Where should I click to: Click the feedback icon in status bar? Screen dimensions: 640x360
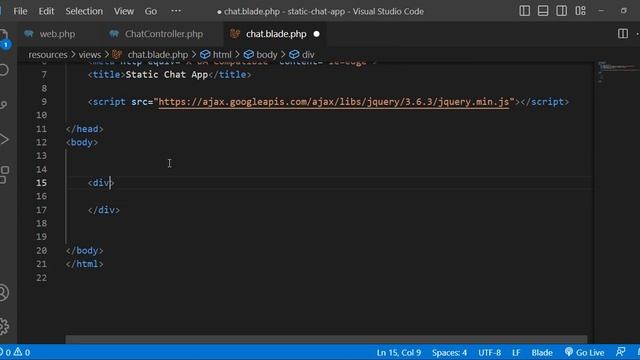click(x=620, y=352)
